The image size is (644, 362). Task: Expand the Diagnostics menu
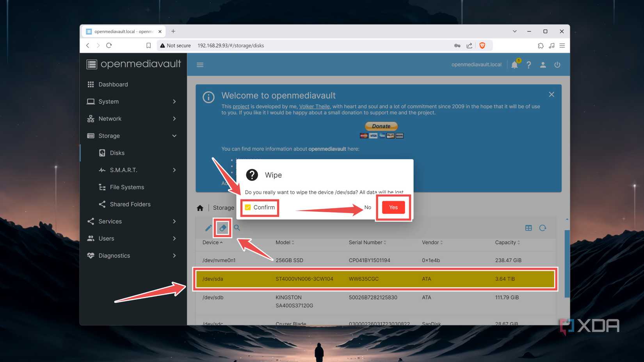133,256
